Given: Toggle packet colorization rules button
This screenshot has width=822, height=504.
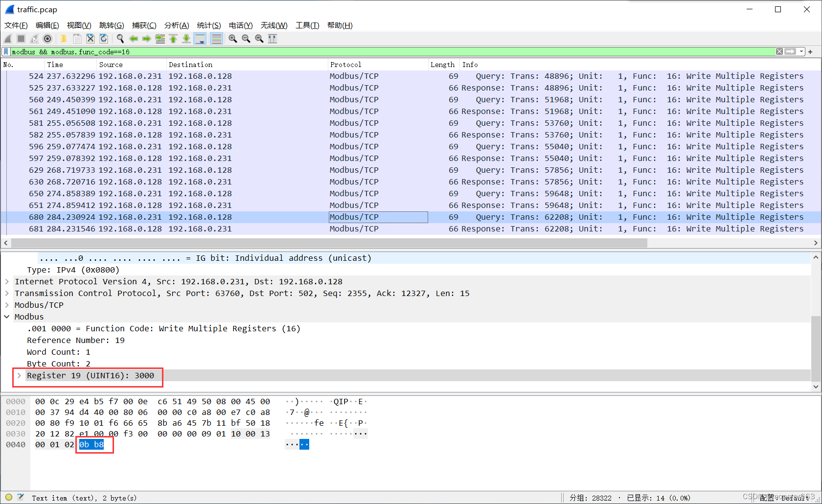Looking at the screenshot, I should (x=216, y=39).
